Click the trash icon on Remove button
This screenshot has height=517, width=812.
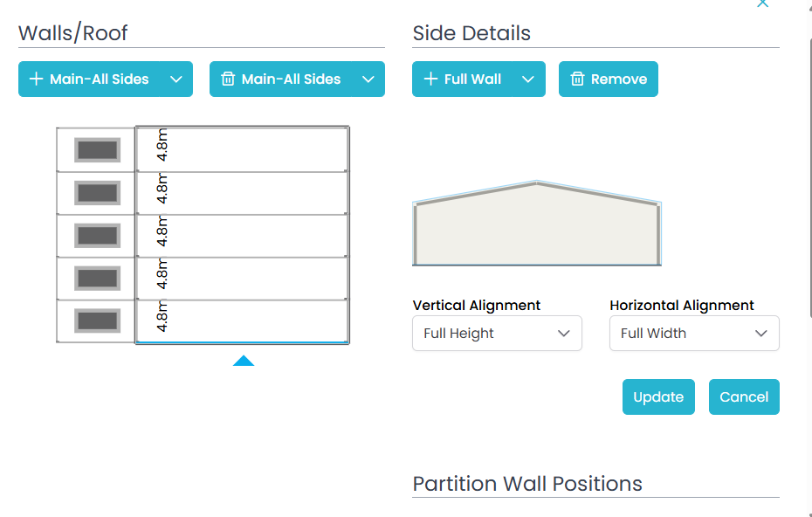pos(577,79)
